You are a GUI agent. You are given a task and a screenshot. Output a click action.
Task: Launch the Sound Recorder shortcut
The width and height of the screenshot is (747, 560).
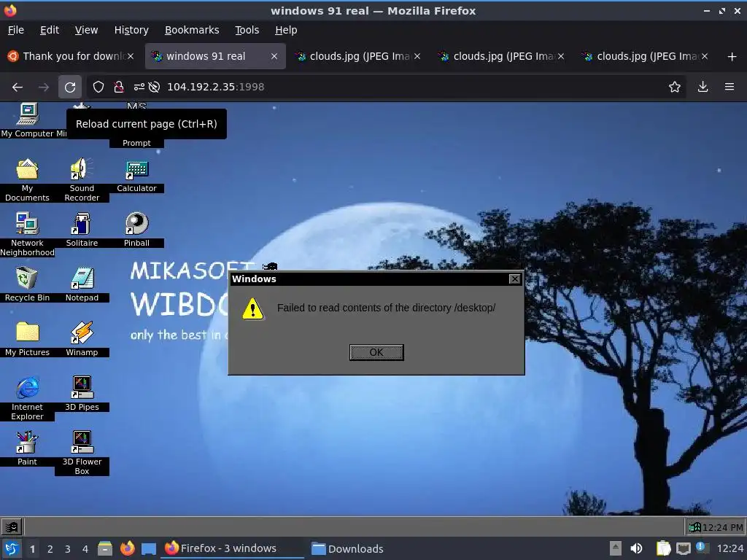82,179
